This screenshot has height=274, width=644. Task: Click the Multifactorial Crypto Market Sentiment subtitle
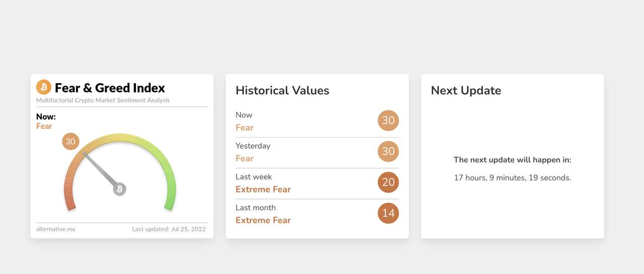pos(103,100)
